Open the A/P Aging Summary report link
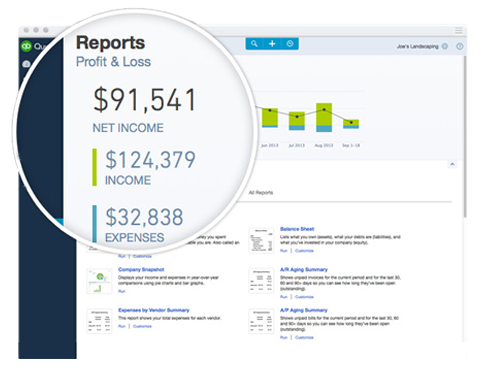Screen dimensions: 482x369 pyautogui.click(x=304, y=310)
